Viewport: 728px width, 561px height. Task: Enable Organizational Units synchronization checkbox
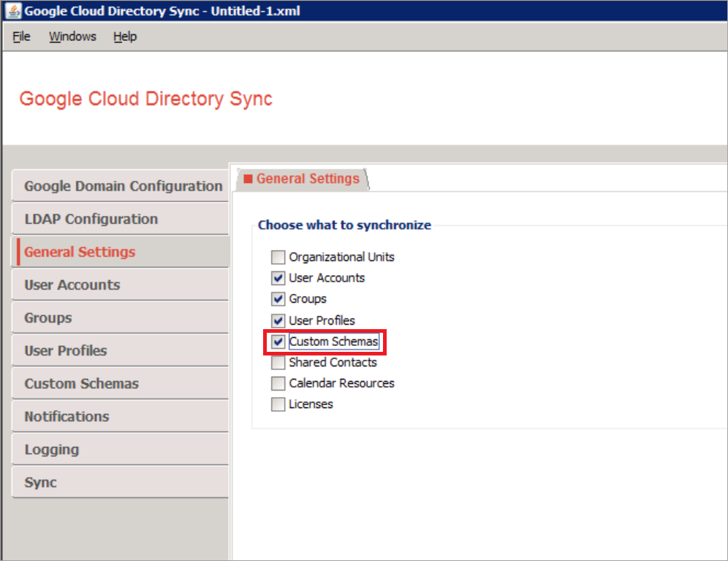[x=278, y=257]
